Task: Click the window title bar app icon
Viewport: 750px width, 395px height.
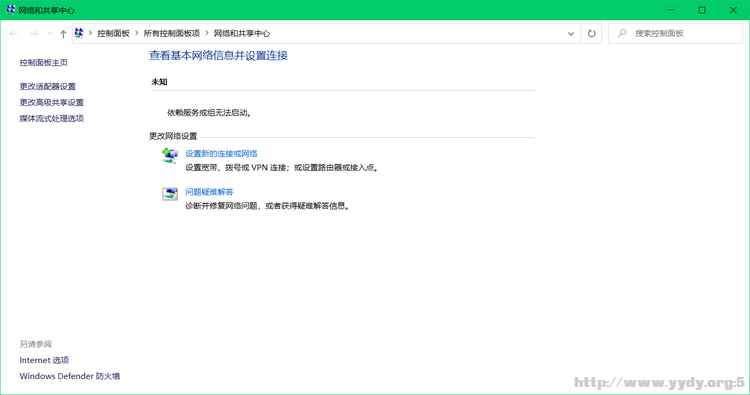Action: [x=11, y=10]
